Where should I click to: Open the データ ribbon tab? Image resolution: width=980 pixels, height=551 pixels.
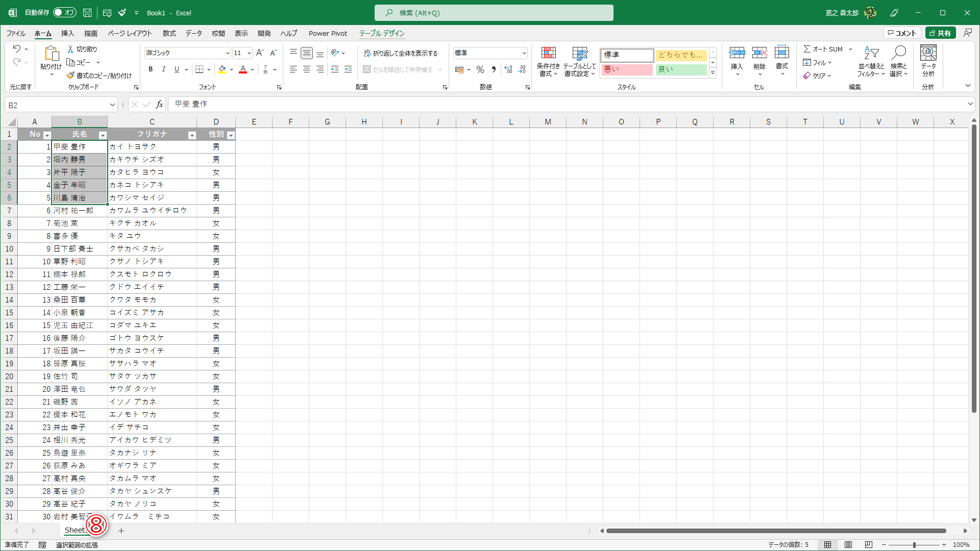[193, 33]
